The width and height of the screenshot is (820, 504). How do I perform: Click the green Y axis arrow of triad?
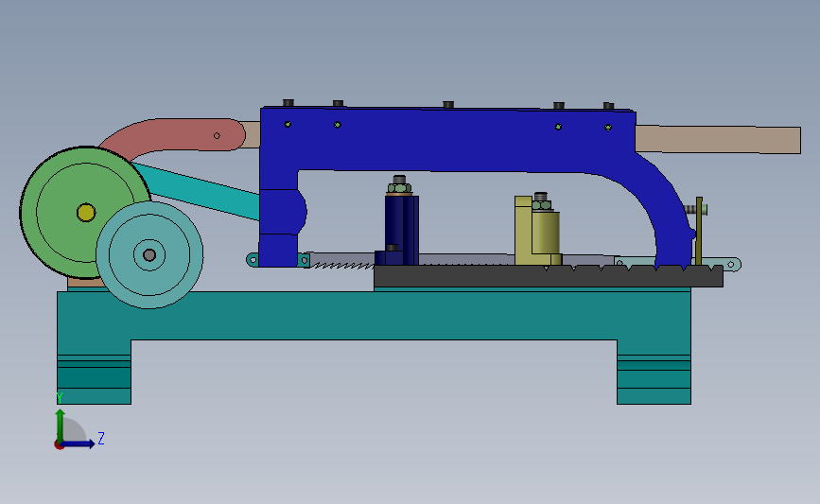[x=61, y=425]
